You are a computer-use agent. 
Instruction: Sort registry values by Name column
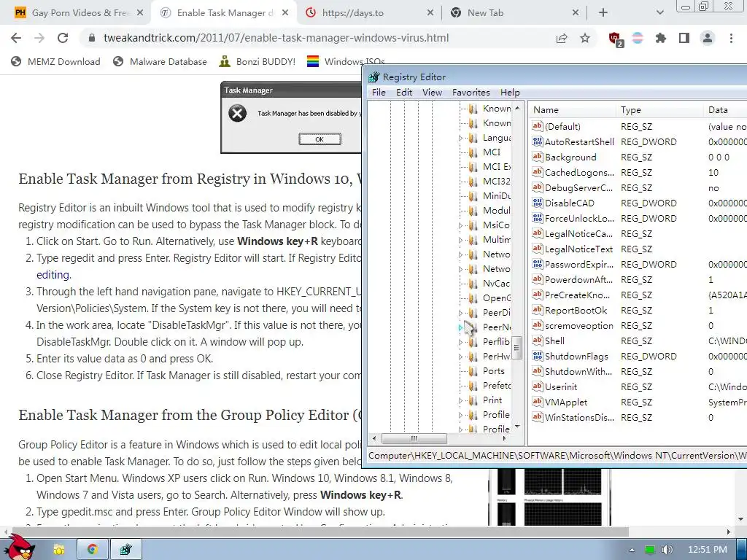click(x=573, y=110)
